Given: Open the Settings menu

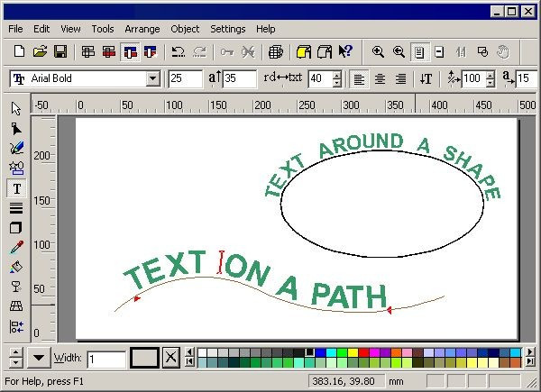Looking at the screenshot, I should pyautogui.click(x=228, y=29).
